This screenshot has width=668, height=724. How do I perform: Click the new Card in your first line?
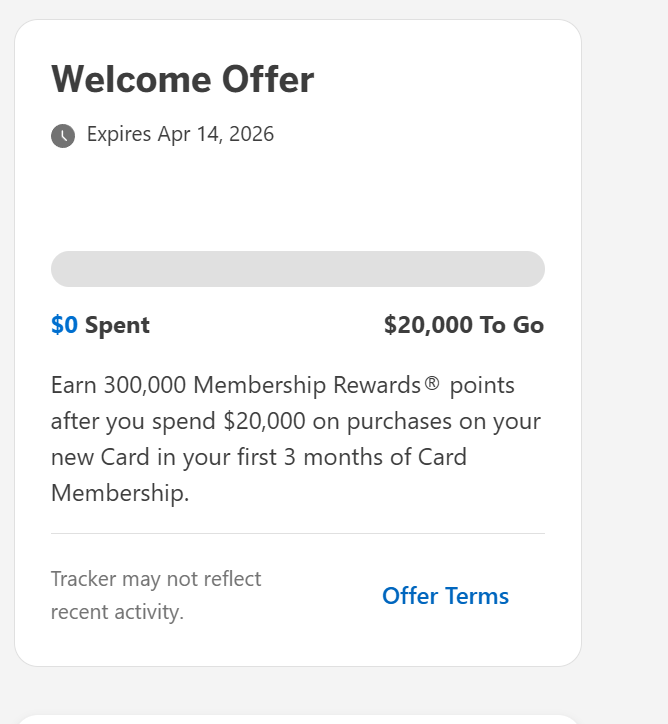click(x=258, y=457)
